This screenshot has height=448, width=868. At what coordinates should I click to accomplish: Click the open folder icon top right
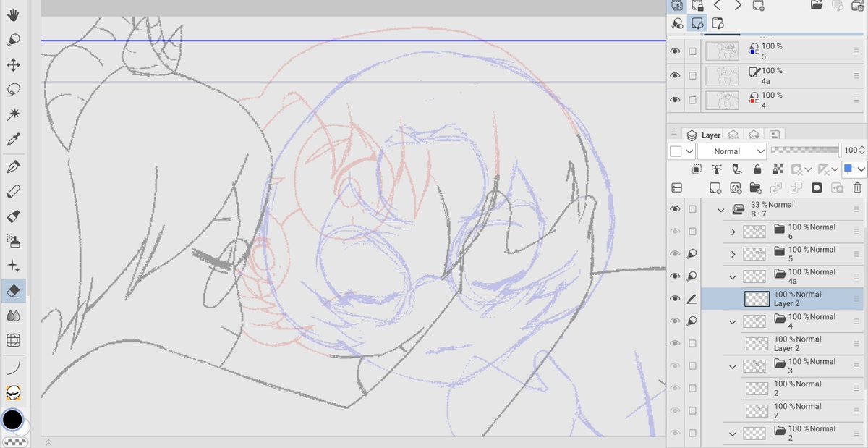pyautogui.click(x=817, y=5)
